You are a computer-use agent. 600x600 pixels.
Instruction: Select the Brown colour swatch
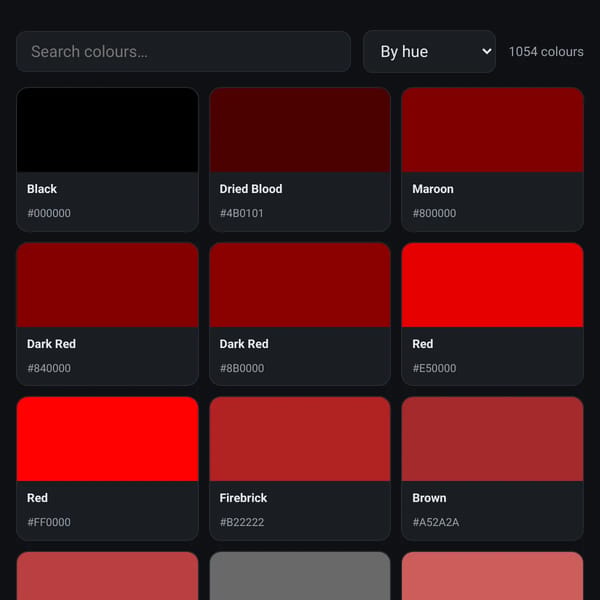pyautogui.click(x=492, y=439)
